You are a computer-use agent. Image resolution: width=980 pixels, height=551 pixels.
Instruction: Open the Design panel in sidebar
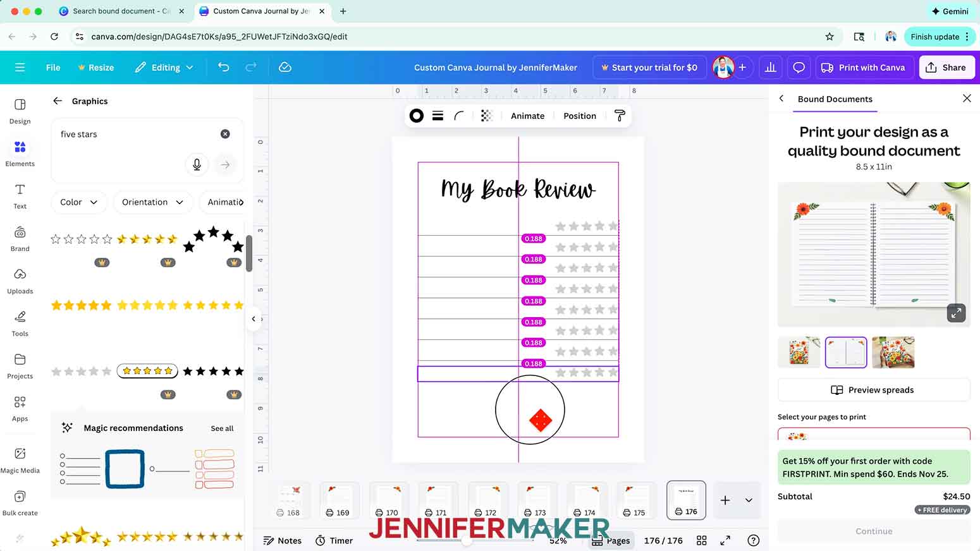click(x=20, y=111)
